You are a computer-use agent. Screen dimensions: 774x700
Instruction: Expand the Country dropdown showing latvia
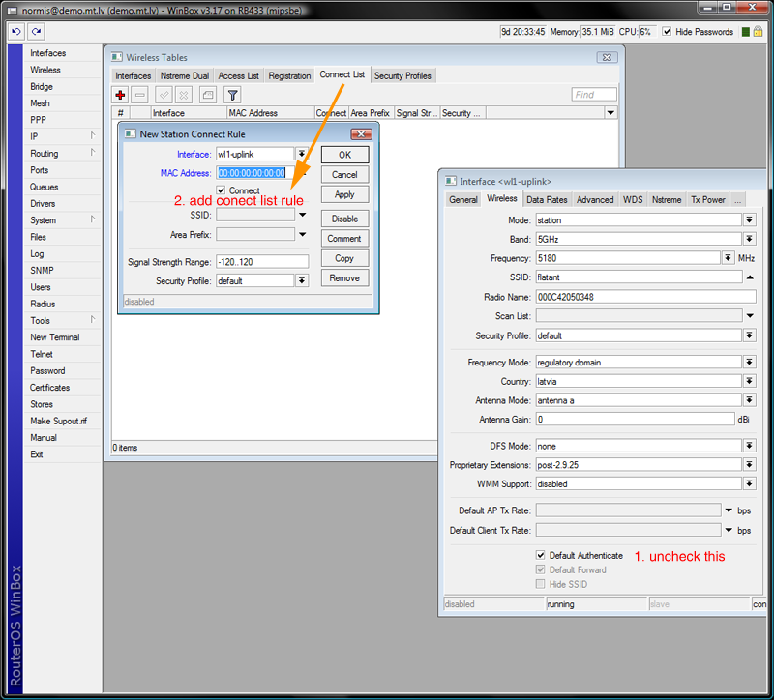coord(749,382)
